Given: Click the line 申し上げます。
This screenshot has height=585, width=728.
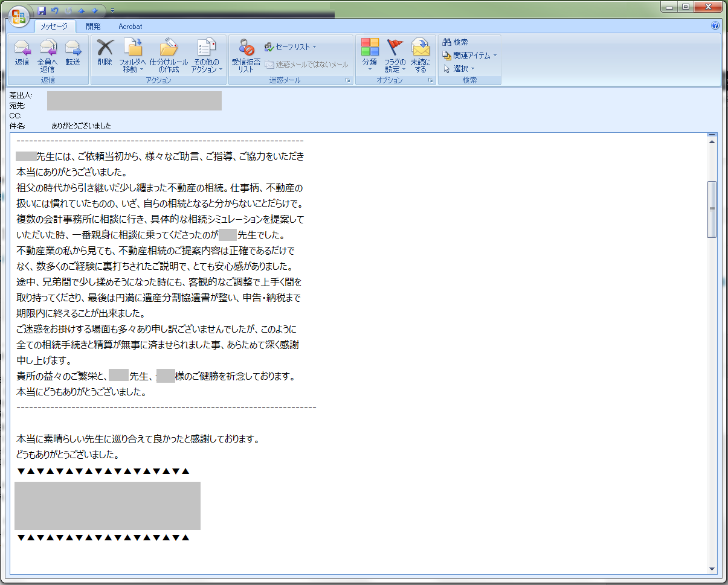Looking at the screenshot, I should [x=44, y=360].
